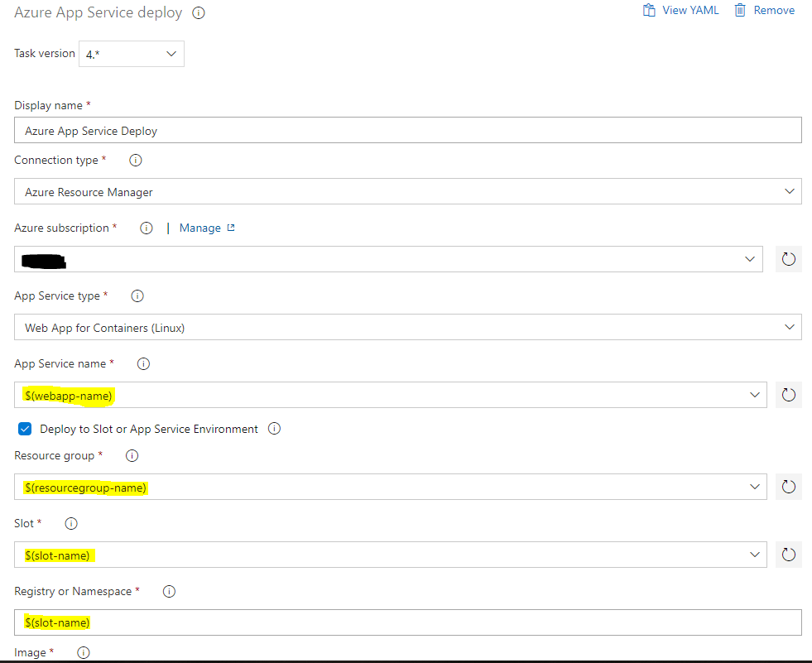
Task: Expand the App Service type dropdown
Action: 407,328
